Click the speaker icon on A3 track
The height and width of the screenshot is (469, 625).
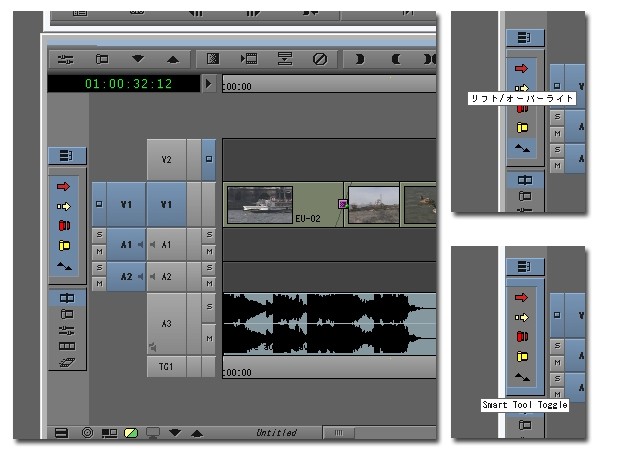[153, 347]
